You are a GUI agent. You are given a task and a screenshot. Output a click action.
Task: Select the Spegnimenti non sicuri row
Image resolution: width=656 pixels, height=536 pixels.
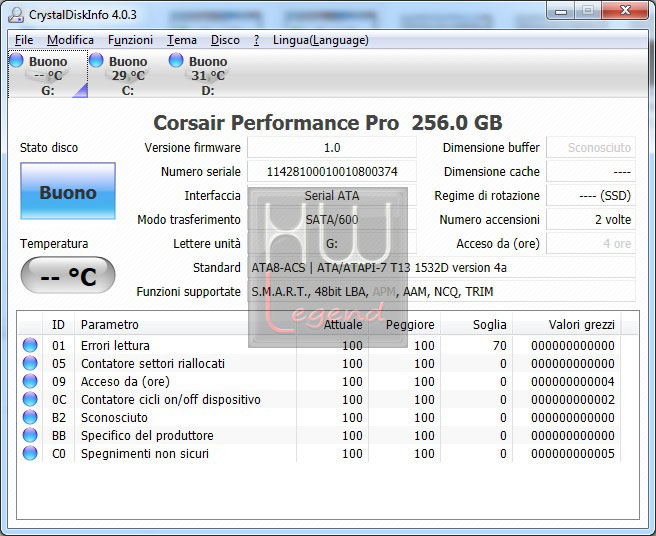tap(320, 454)
